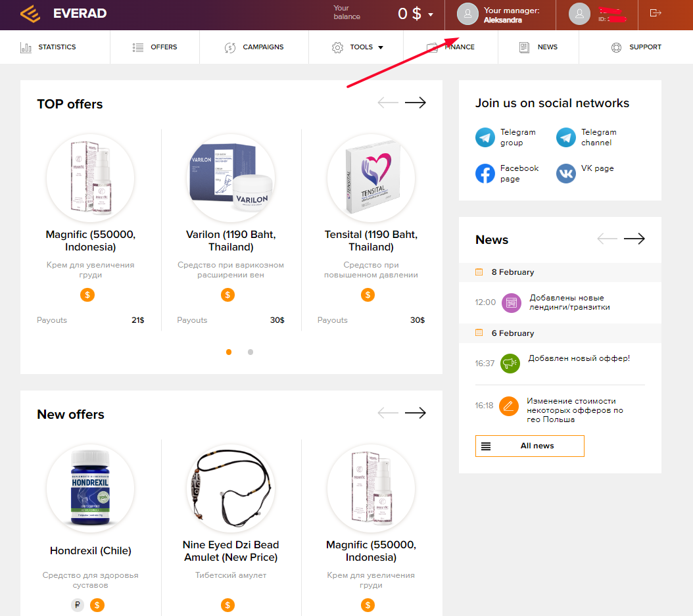The image size is (693, 616).
Task: Open the Varilon (1190 Baht, Thailand) offer title
Action: [231, 241]
